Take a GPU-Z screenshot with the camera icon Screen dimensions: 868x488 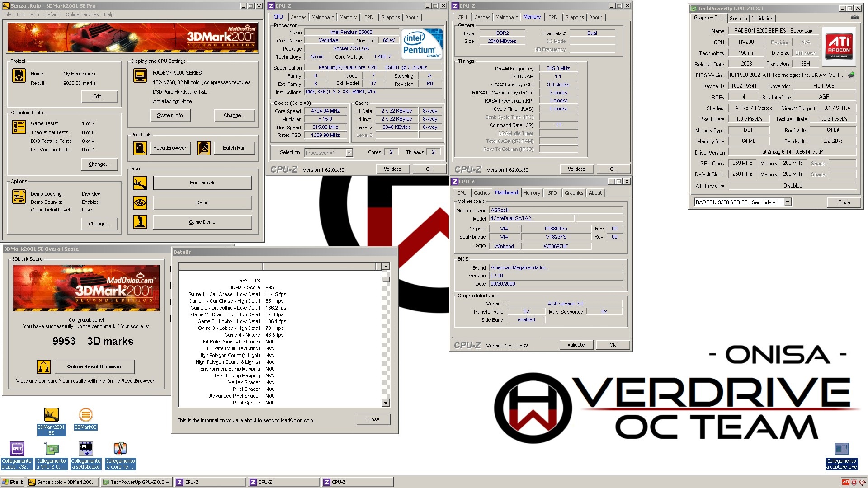pyautogui.click(x=855, y=18)
